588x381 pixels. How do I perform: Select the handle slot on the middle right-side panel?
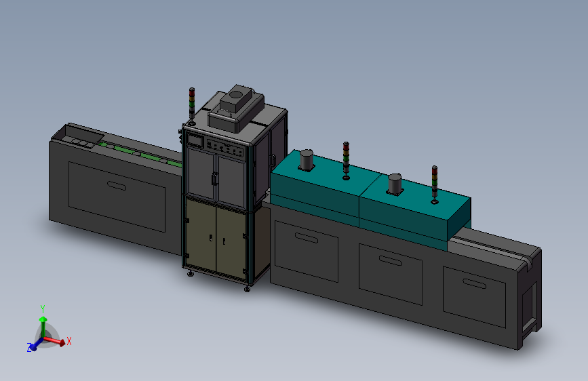[391, 260]
